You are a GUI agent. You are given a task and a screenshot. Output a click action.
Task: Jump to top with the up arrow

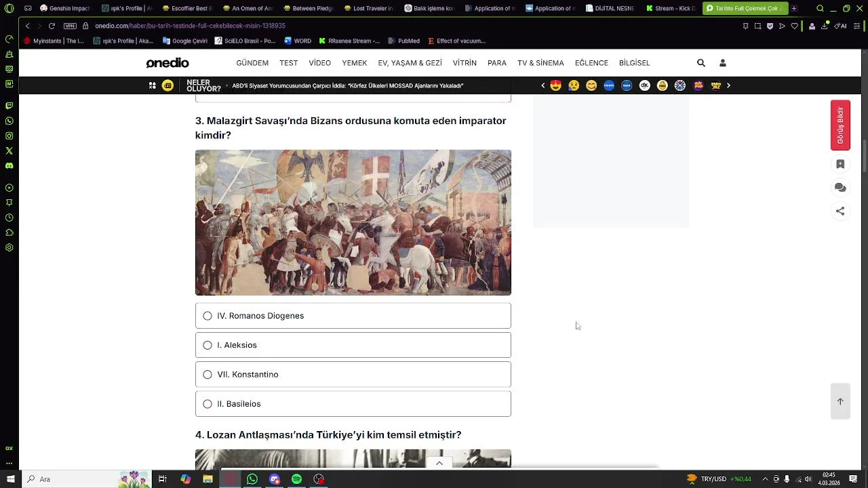(x=840, y=401)
